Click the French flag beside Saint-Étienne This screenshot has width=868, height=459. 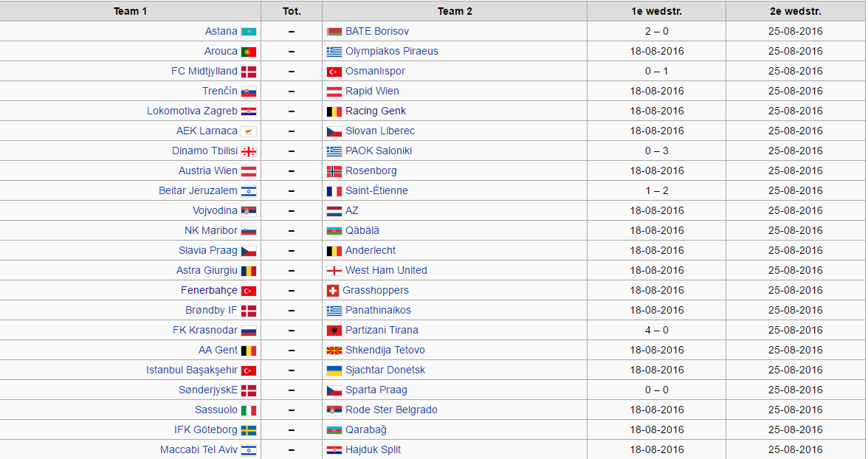click(334, 192)
